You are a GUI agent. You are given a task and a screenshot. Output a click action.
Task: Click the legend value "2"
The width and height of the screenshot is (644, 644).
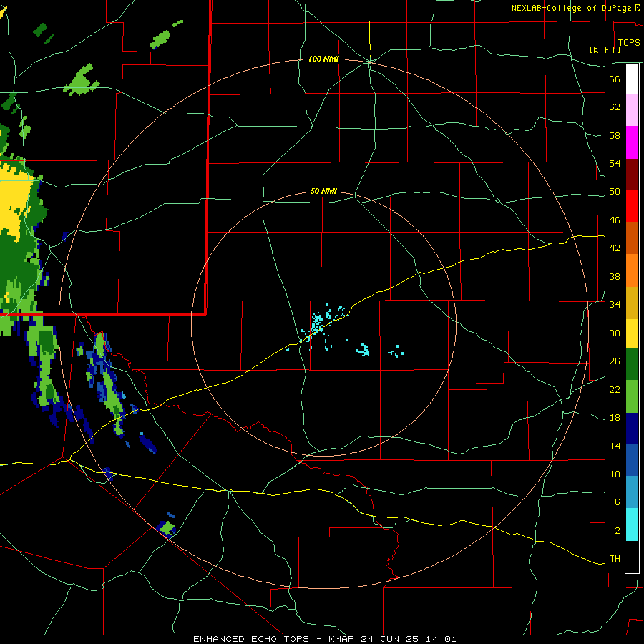617,531
